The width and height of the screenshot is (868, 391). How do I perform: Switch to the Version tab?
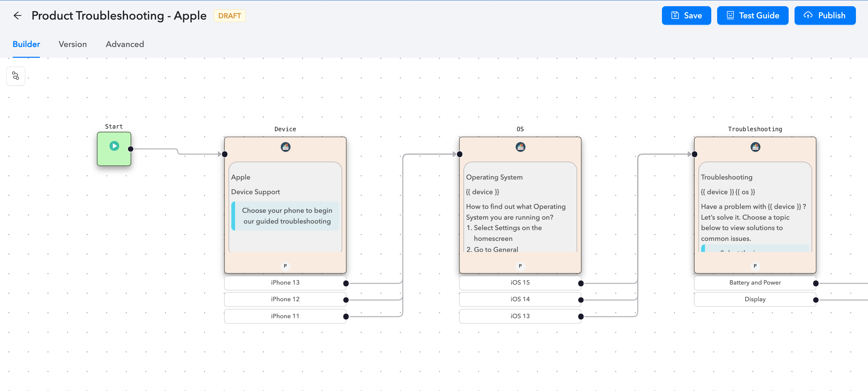[72, 44]
